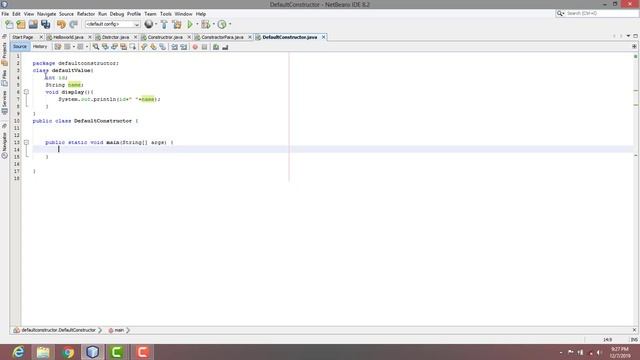
Task: Open the Source menu
Action: [x=66, y=14]
